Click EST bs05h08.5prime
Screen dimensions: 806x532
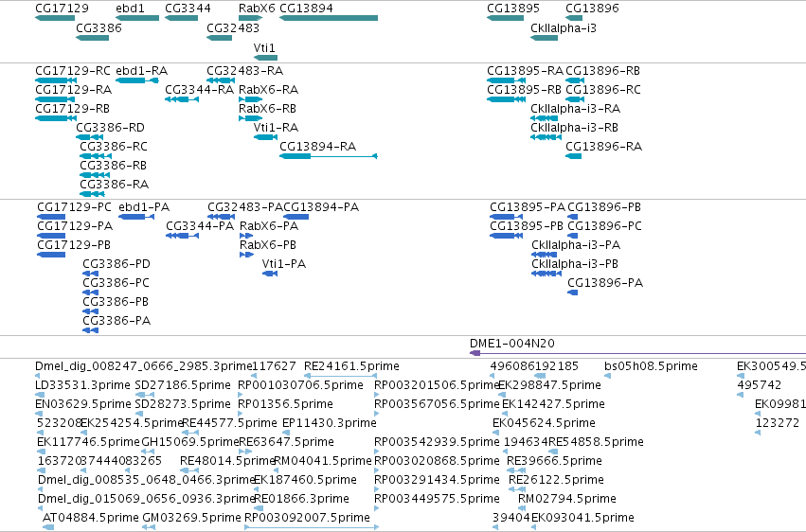(651, 366)
